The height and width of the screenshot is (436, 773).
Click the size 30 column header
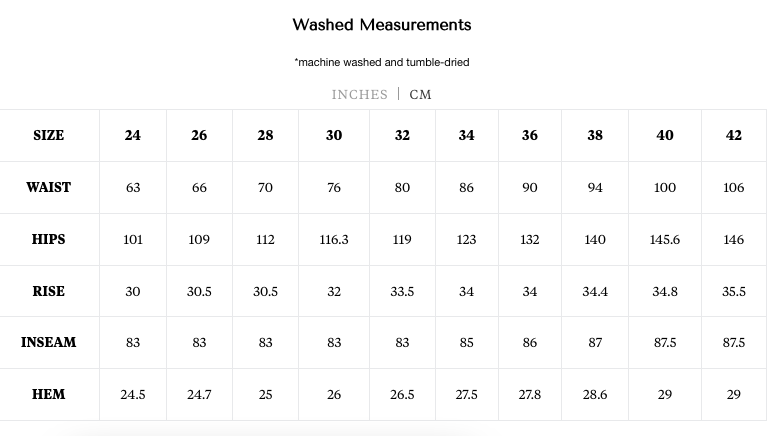(334, 135)
